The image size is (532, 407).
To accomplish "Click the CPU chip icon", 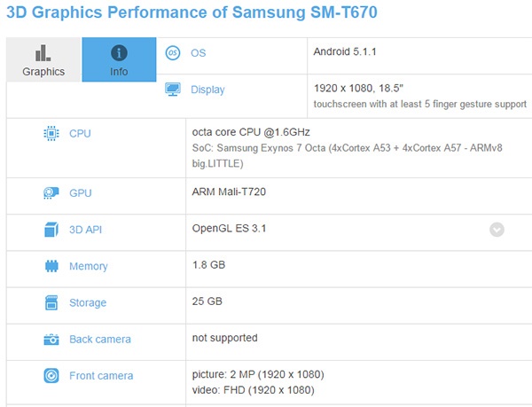I will coord(51,133).
